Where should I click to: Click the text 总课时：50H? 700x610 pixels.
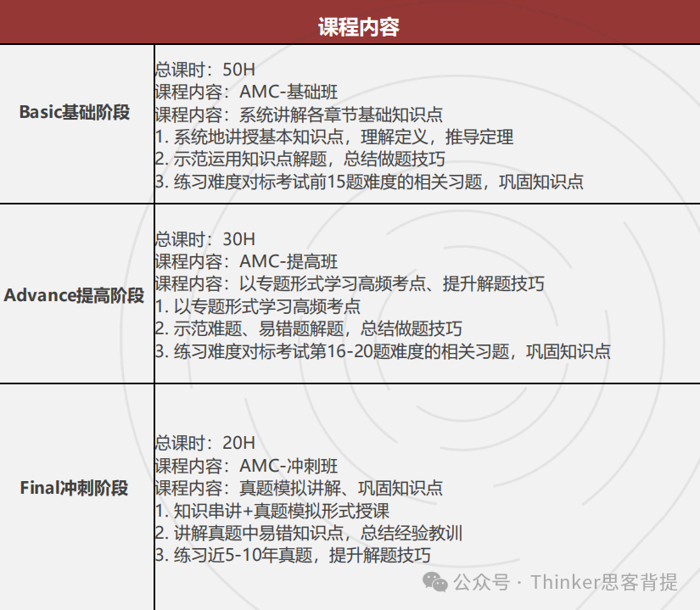click(205, 70)
